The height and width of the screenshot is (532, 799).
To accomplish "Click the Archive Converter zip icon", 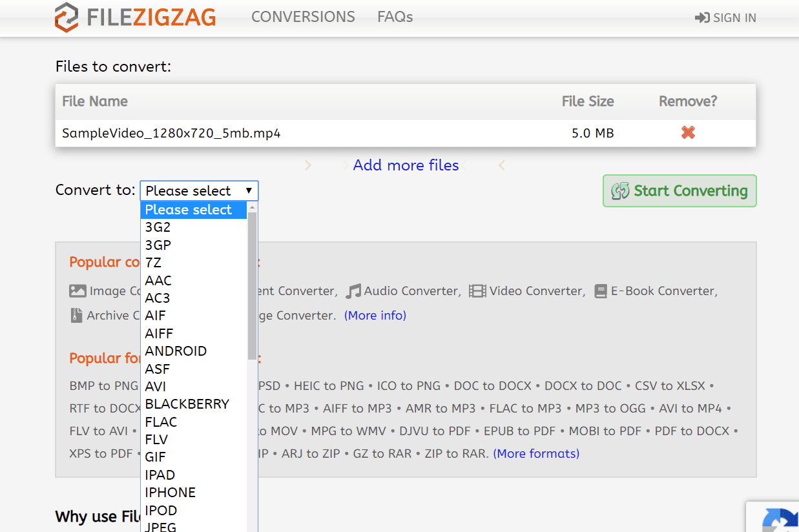I will point(76,315).
